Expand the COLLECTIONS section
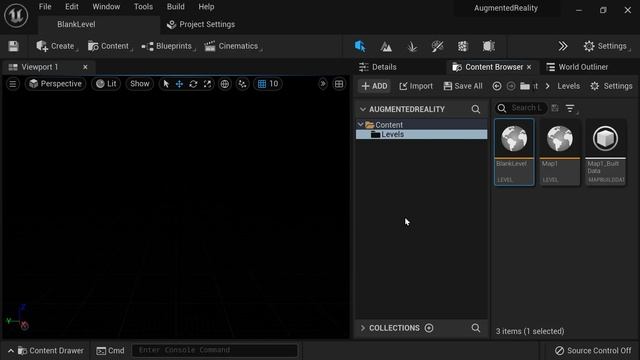640x360 pixels. tap(363, 328)
